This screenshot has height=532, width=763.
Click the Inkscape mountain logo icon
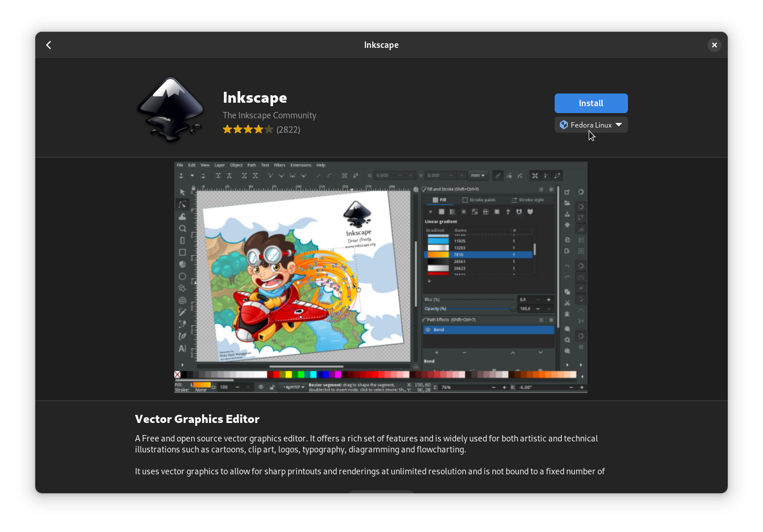pos(171,108)
